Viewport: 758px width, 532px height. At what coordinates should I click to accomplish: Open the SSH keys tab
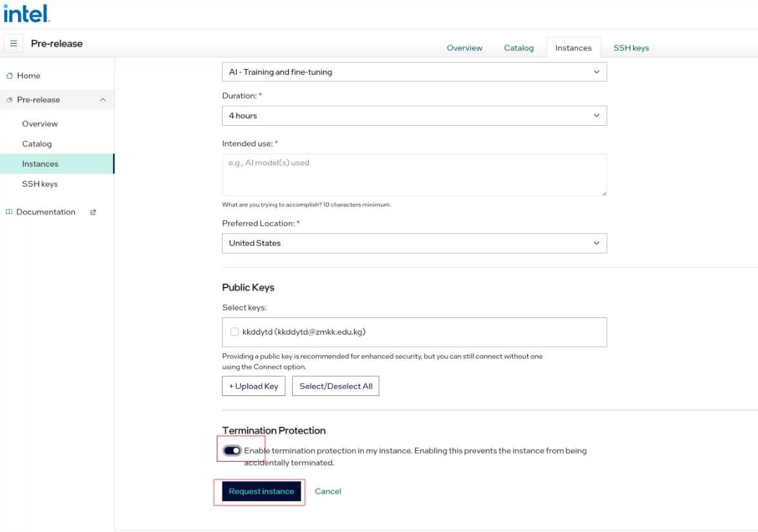[631, 48]
